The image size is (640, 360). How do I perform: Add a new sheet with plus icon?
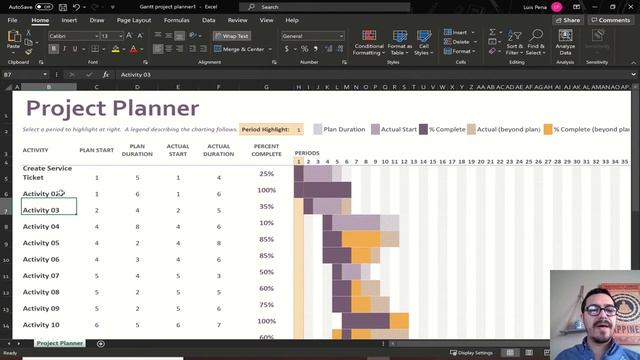pyautogui.click(x=101, y=344)
